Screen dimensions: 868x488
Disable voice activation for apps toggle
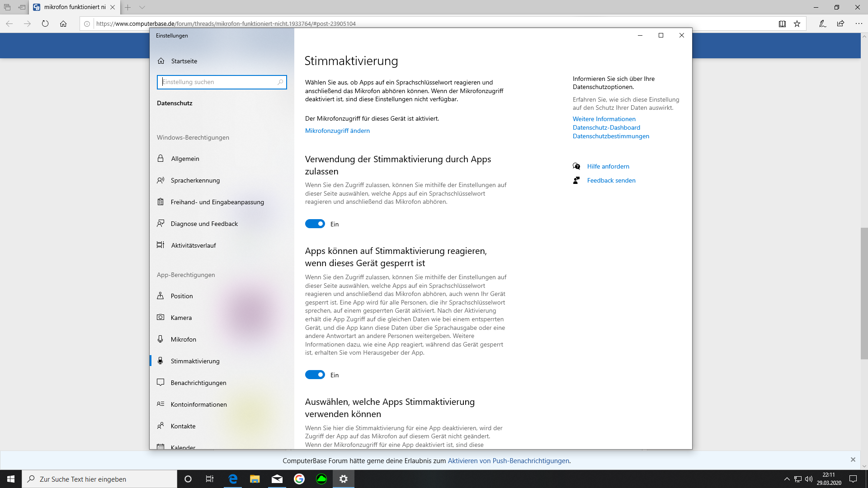click(x=315, y=224)
